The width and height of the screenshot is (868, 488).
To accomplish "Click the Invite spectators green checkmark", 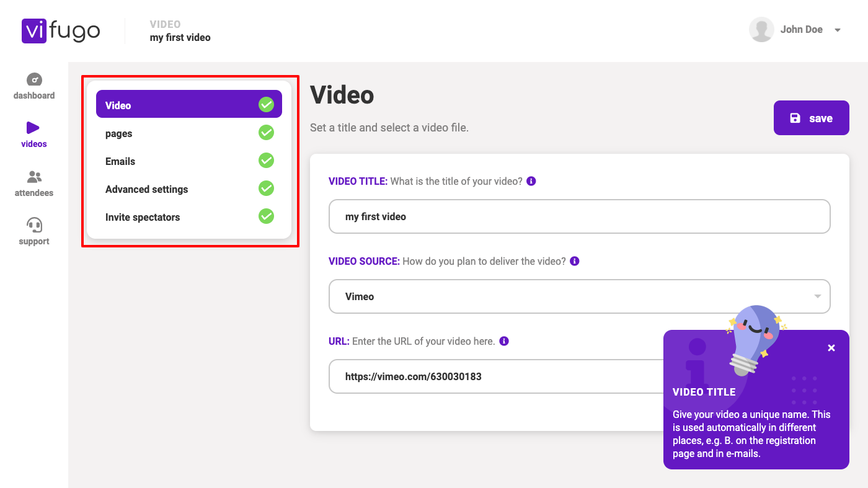I will [266, 216].
